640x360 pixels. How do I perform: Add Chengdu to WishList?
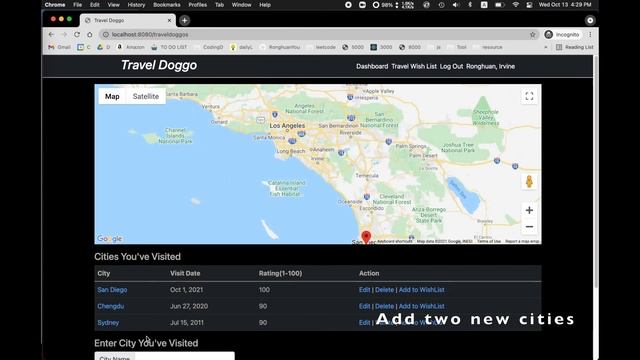(x=422, y=306)
